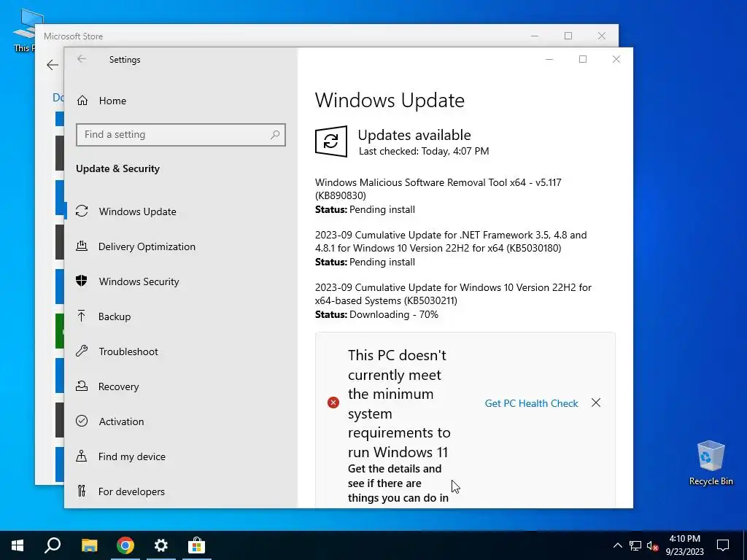This screenshot has width=747, height=560.
Task: Click the Update & Security heading
Action: [117, 168]
